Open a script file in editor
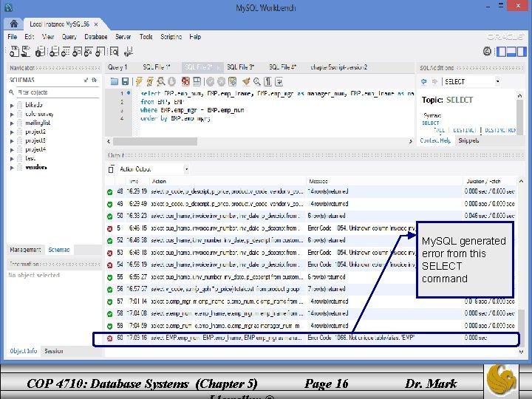 click(x=115, y=81)
